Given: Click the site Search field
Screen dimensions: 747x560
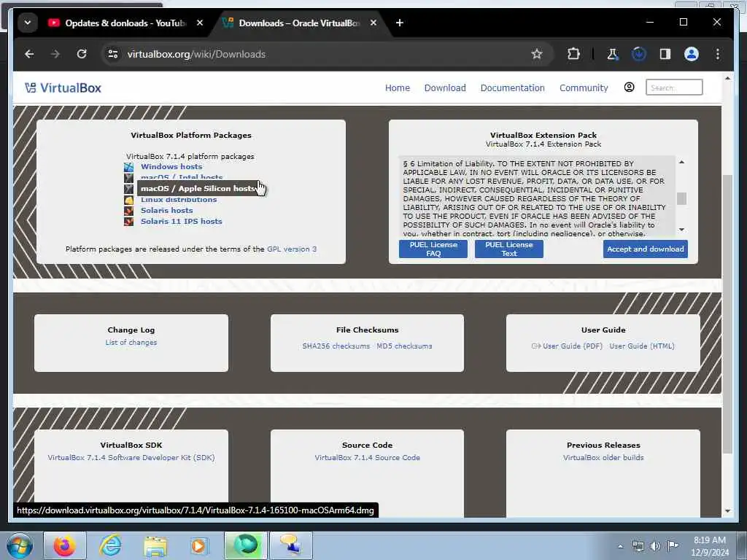Looking at the screenshot, I should (x=673, y=87).
